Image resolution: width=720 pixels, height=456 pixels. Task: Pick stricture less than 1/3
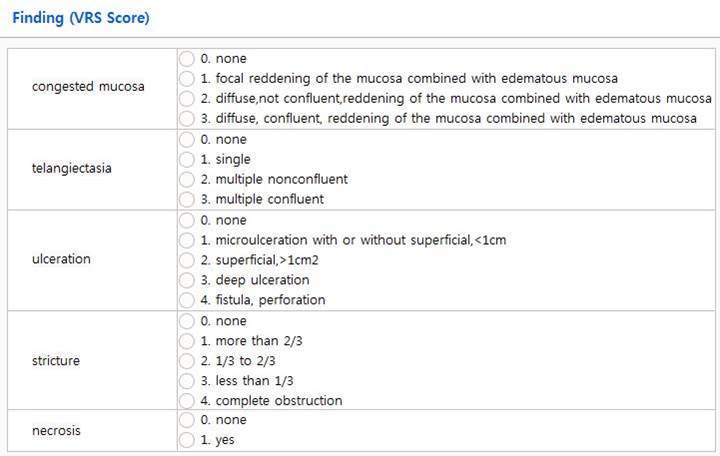point(187,381)
